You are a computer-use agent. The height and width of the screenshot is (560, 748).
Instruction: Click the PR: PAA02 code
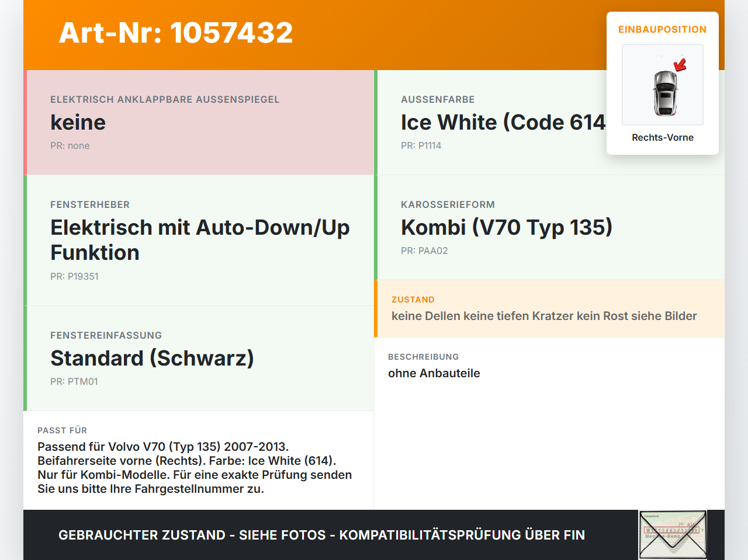(424, 251)
